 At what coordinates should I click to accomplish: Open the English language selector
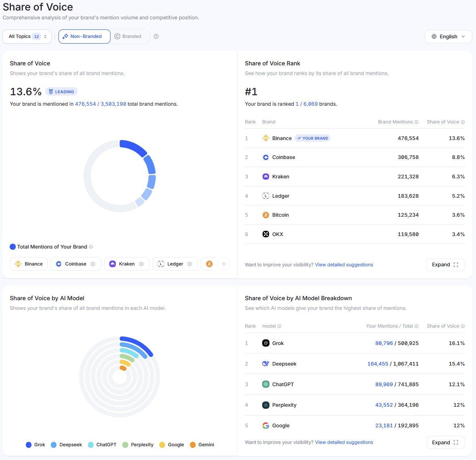coord(448,36)
